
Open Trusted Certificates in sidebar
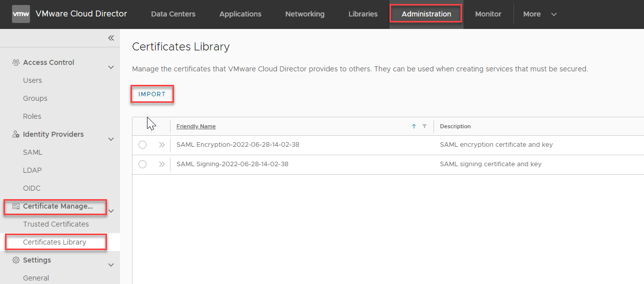[56, 224]
